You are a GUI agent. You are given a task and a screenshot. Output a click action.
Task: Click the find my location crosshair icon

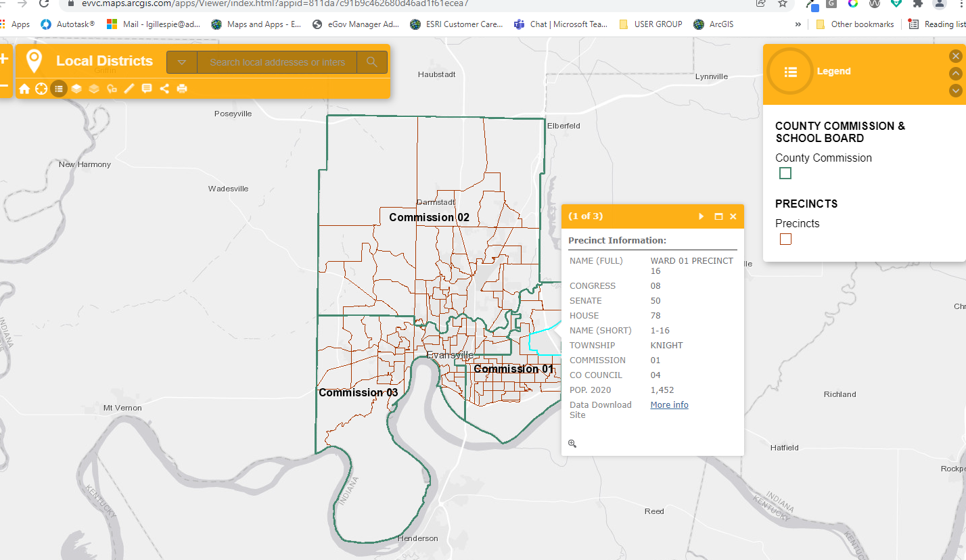coord(41,89)
